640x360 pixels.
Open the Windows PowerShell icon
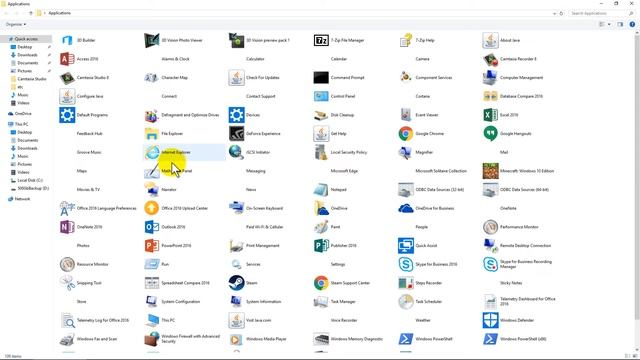(x=406, y=339)
